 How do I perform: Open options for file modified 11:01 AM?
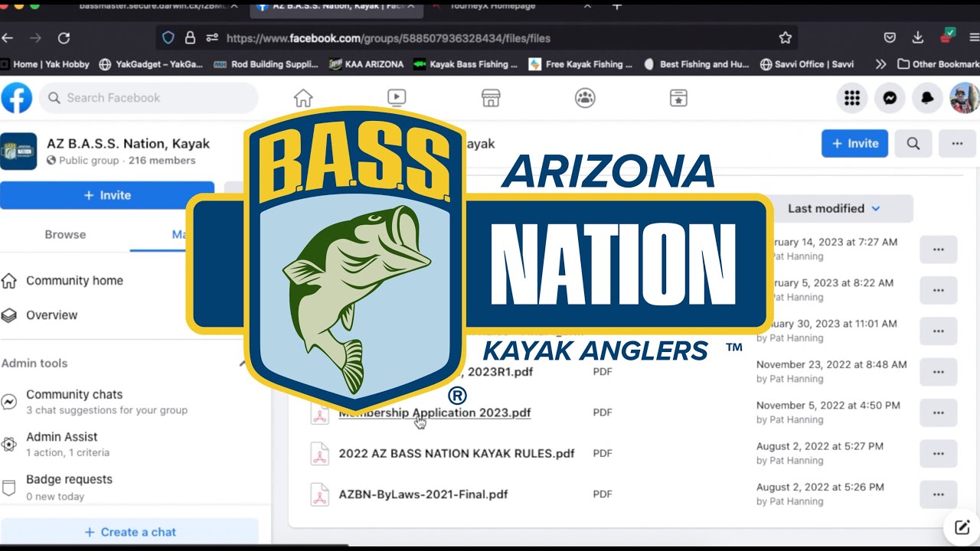click(x=938, y=331)
